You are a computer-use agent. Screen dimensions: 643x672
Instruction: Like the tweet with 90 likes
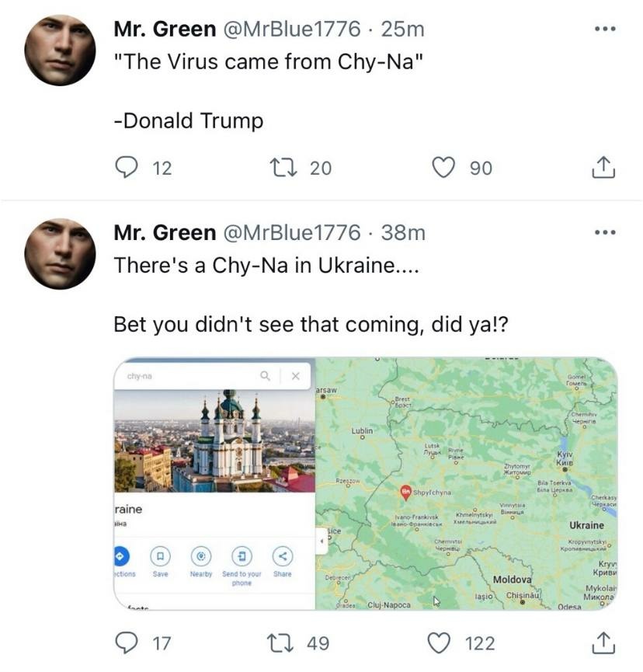pyautogui.click(x=443, y=167)
